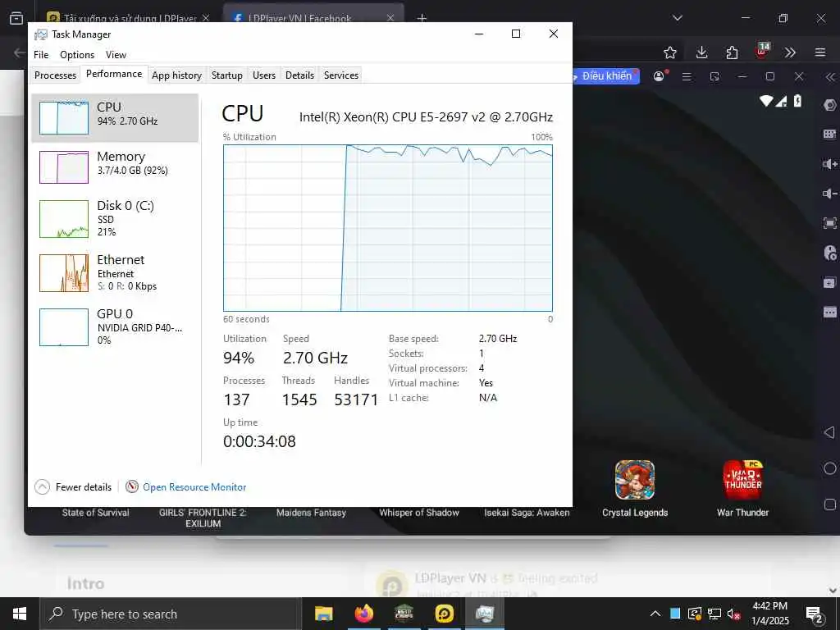
Task: Click the Android back triangle button
Action: [x=830, y=431]
